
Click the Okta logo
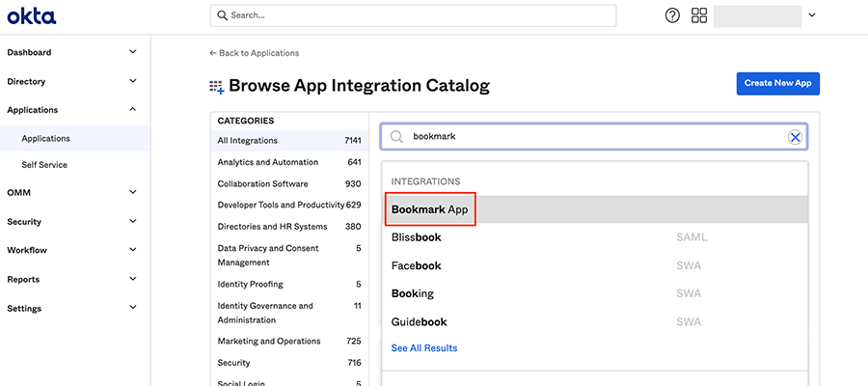point(32,15)
